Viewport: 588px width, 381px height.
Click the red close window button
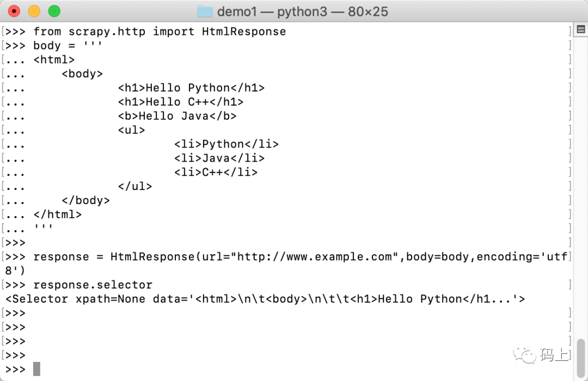point(14,11)
